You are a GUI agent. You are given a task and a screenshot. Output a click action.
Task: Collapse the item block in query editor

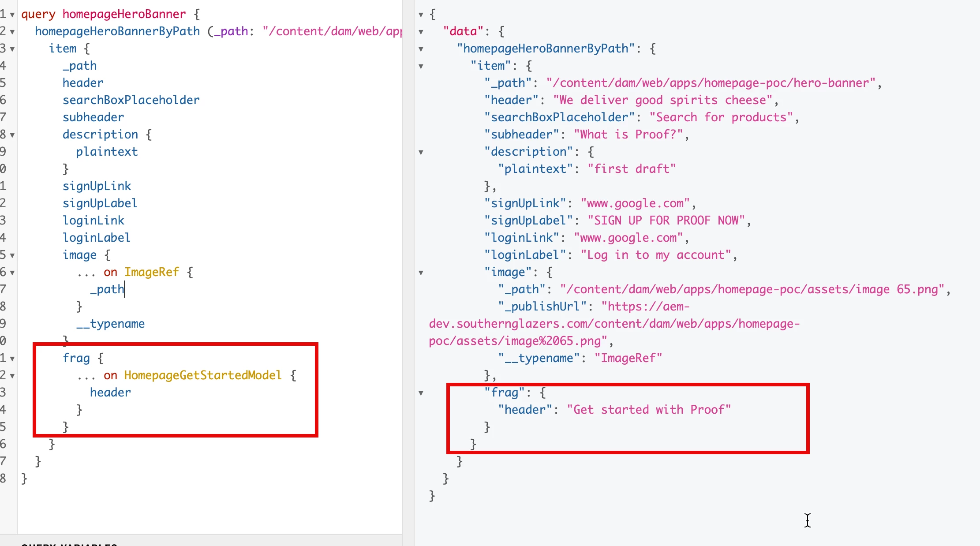coord(12,49)
